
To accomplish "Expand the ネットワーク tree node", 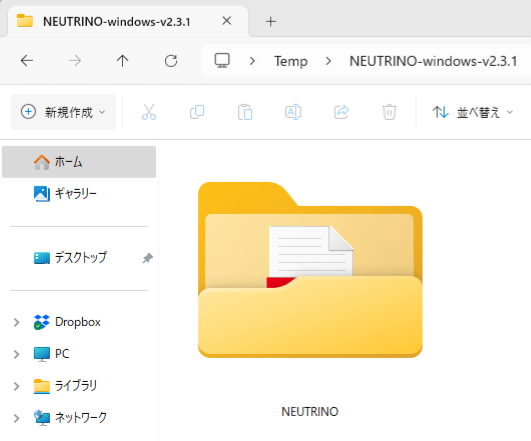I will point(16,418).
